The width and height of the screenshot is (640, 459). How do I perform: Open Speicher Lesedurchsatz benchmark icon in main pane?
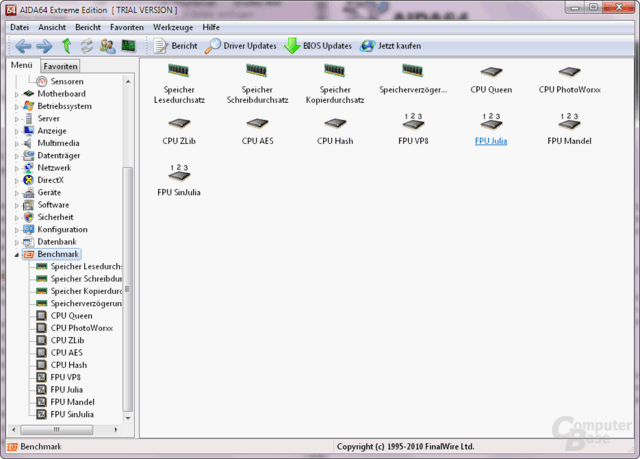[179, 71]
